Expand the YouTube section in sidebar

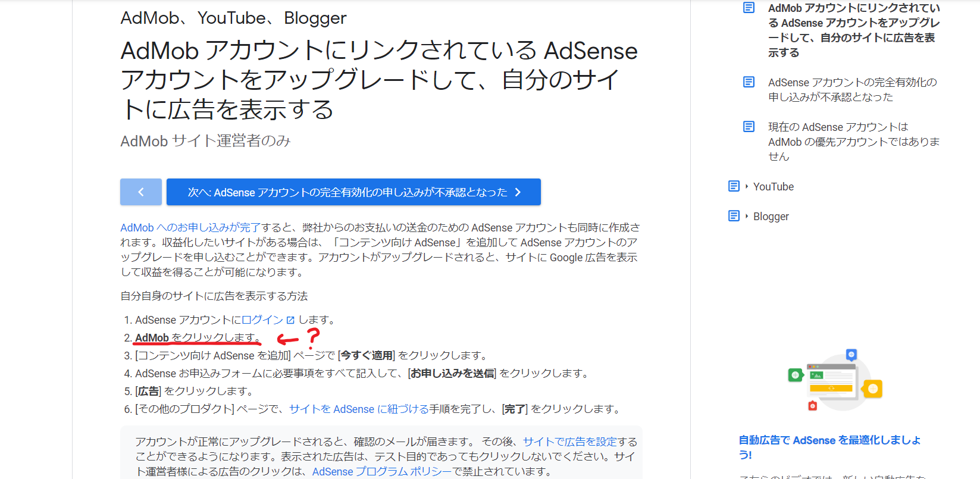pos(773,186)
